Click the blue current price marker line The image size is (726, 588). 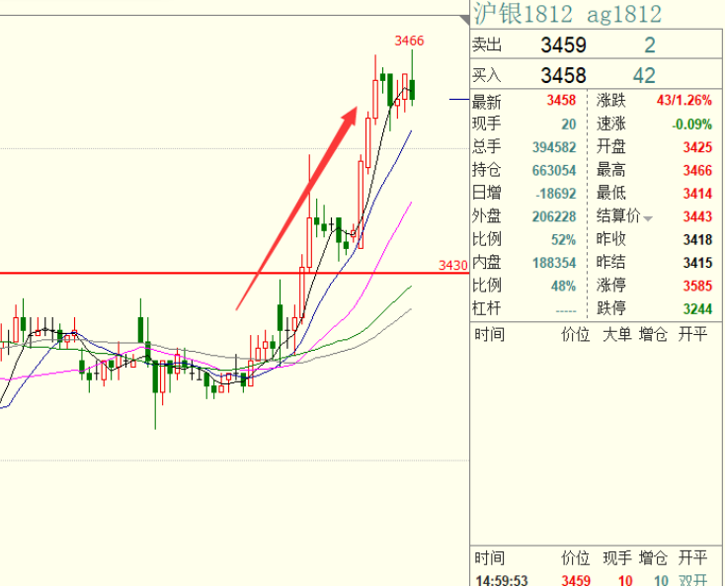(459, 99)
